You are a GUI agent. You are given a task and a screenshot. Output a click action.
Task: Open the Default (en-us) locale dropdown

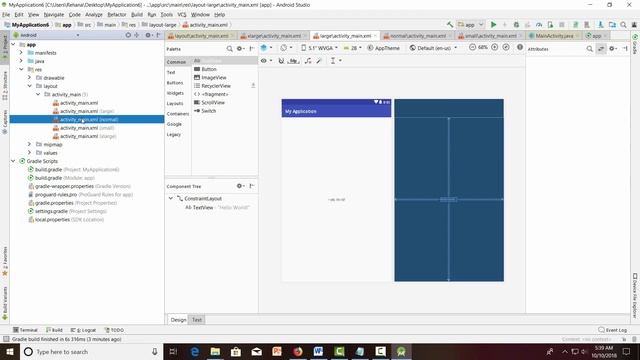tap(433, 48)
